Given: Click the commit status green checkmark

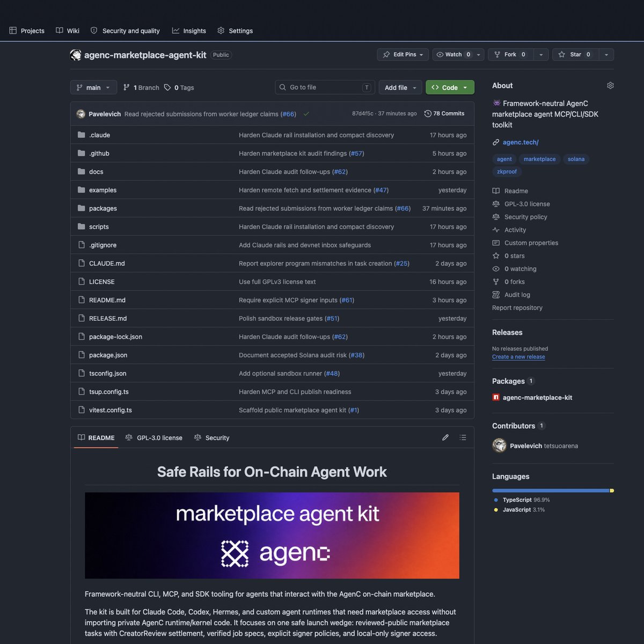Looking at the screenshot, I should tap(306, 114).
